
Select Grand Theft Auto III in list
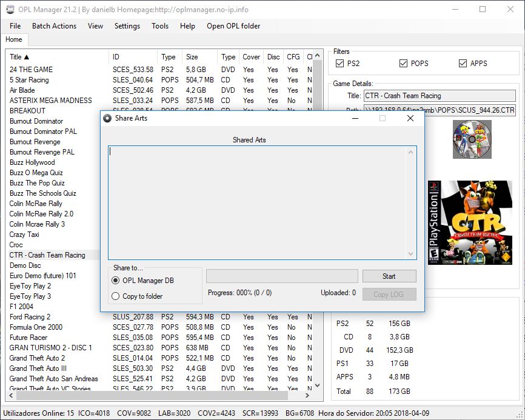coord(38,368)
